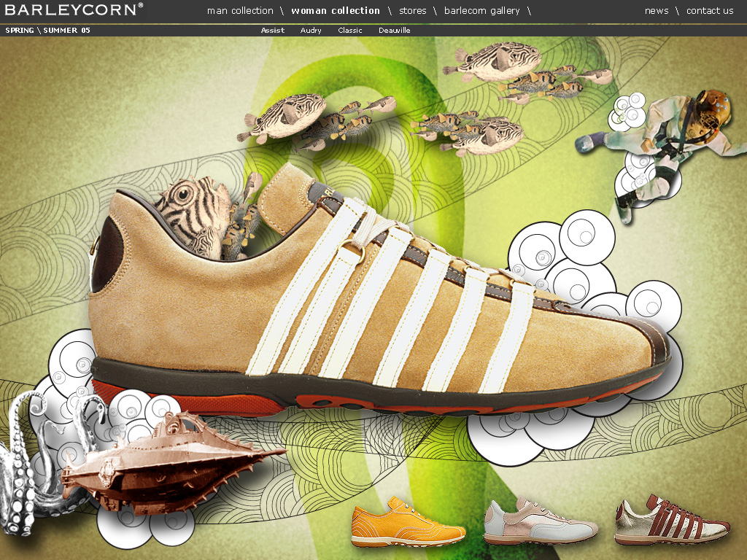Click the contact us link

click(x=710, y=10)
